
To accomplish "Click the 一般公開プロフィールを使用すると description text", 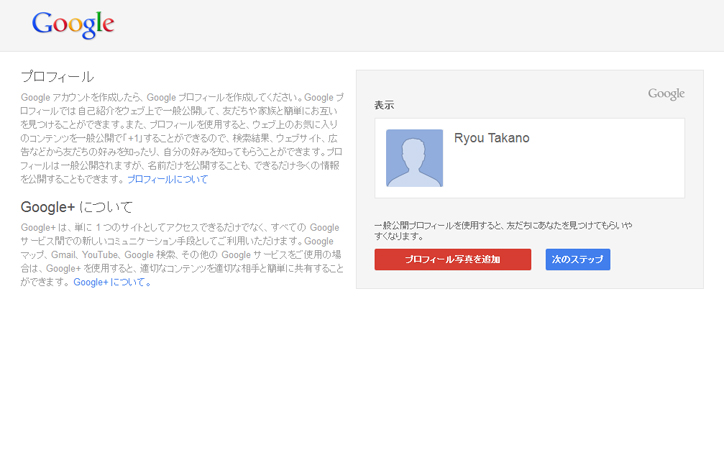I will point(503,231).
